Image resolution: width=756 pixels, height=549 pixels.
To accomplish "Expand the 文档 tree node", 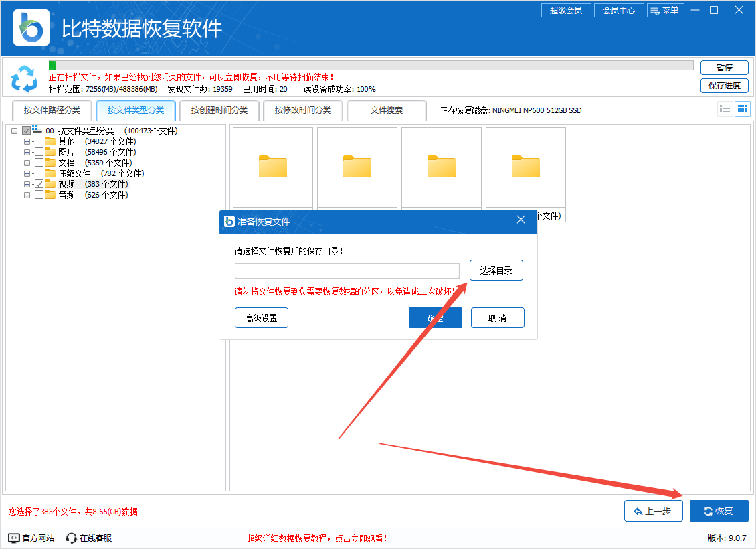I will click(x=27, y=163).
